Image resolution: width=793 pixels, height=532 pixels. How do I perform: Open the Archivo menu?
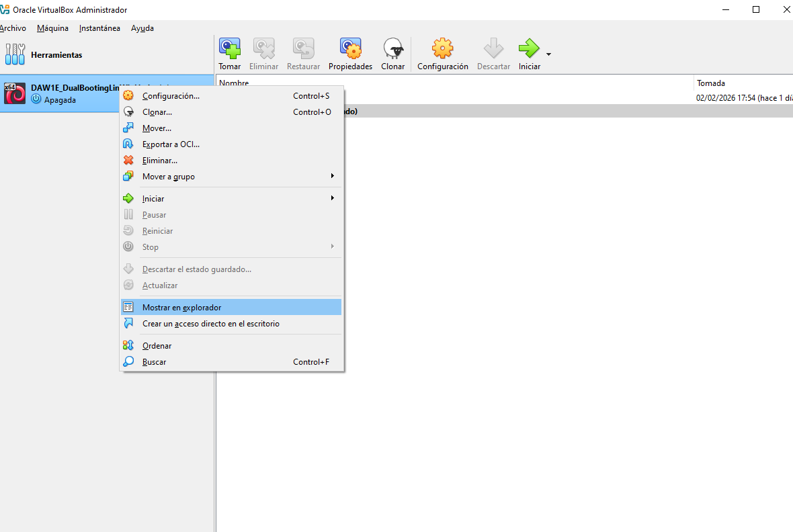pos(13,28)
